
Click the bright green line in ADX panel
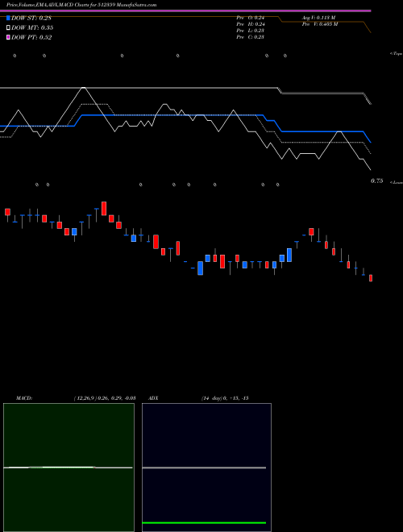204,523
